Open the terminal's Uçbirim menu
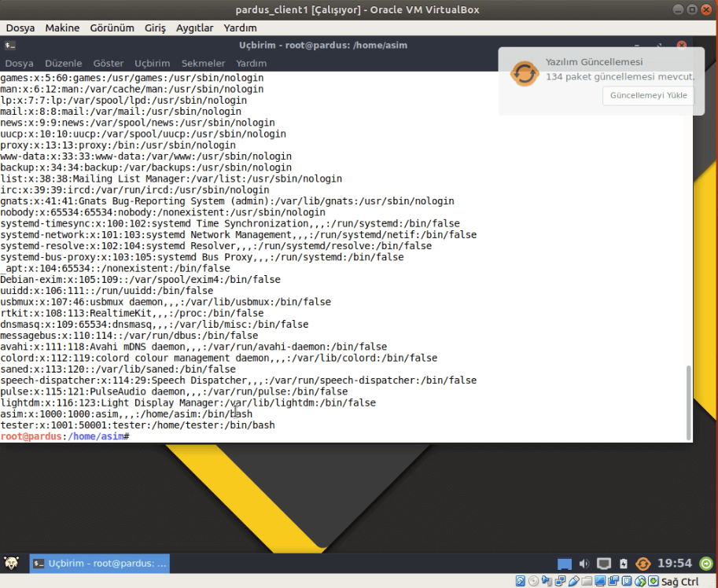The width and height of the screenshot is (718, 588). tap(152, 63)
